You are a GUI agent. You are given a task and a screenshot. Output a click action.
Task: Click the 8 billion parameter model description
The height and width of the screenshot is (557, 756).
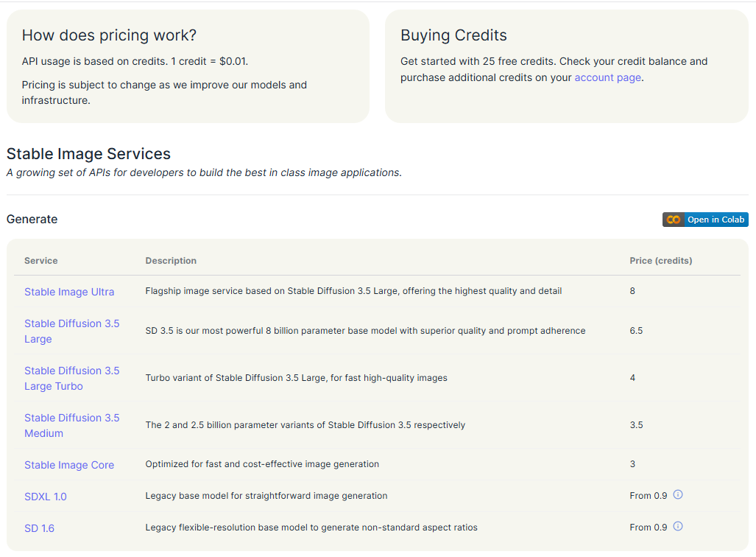click(x=365, y=331)
